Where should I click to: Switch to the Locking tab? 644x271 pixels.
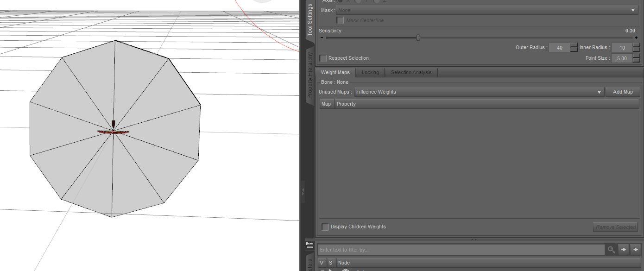click(x=370, y=72)
